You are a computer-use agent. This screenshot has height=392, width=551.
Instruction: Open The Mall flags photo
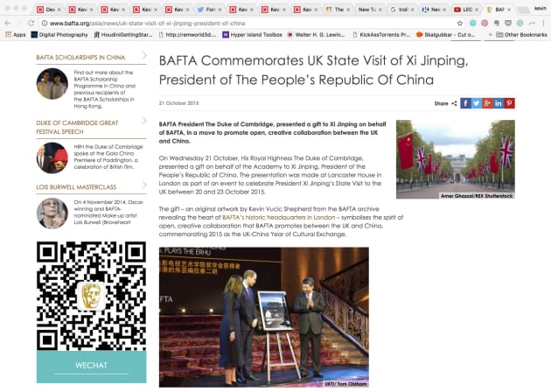pyautogui.click(x=456, y=159)
